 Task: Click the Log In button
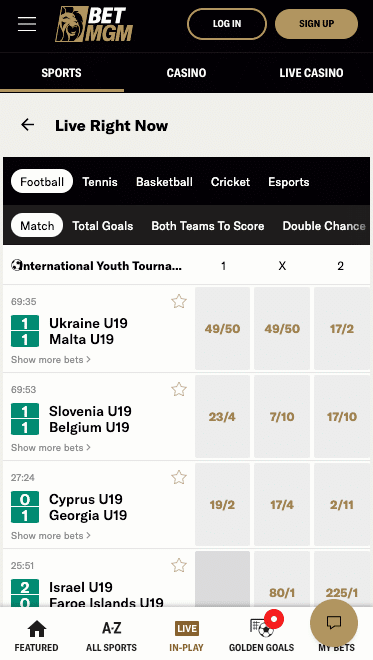pos(227,24)
